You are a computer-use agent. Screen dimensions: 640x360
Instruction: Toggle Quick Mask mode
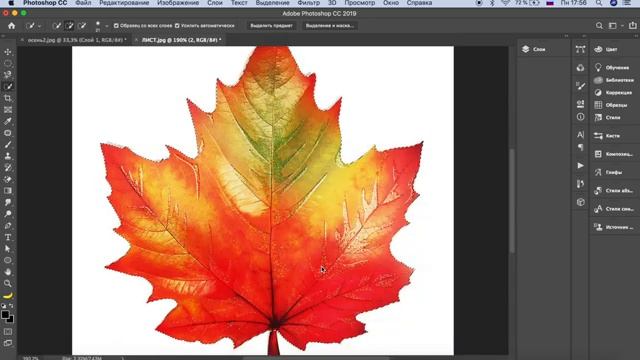8,332
